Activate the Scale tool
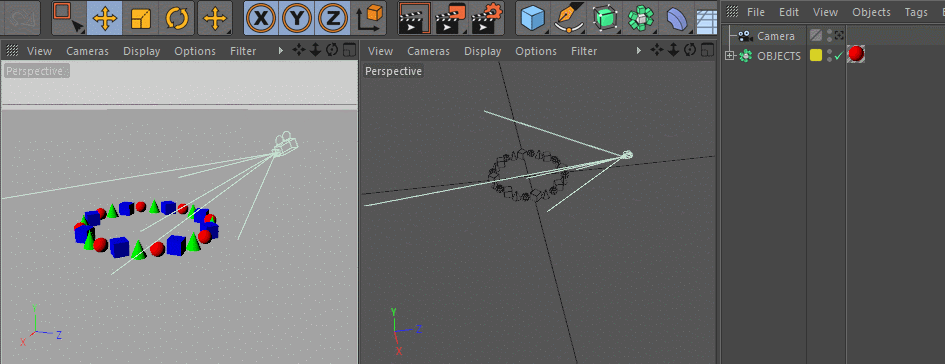 tap(140, 18)
